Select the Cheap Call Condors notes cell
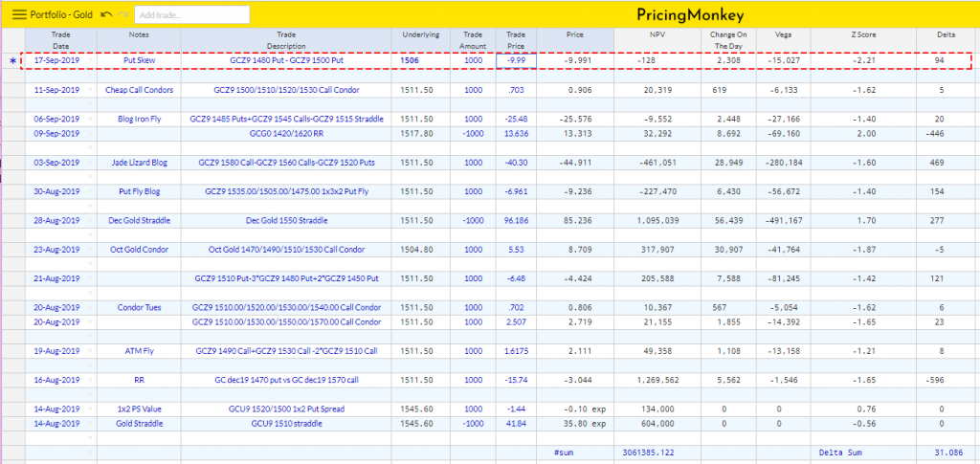This screenshot has height=464, width=980. coord(139,90)
